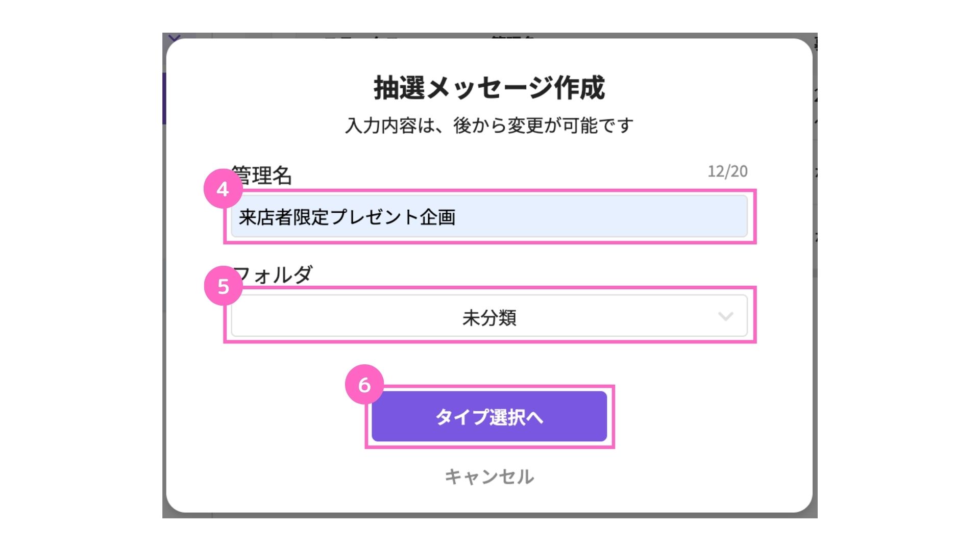Click the 抽選メッセージ作成 dialog title
980x551 pixels.
pos(489,88)
